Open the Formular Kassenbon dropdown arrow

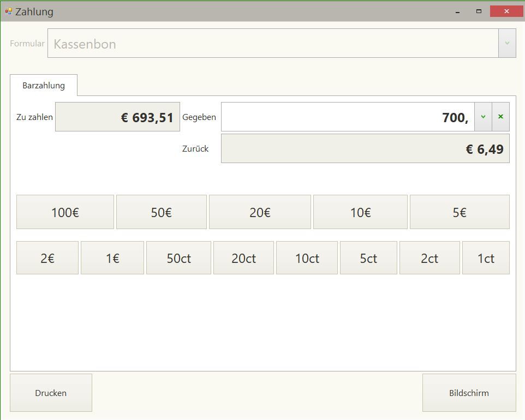[507, 43]
